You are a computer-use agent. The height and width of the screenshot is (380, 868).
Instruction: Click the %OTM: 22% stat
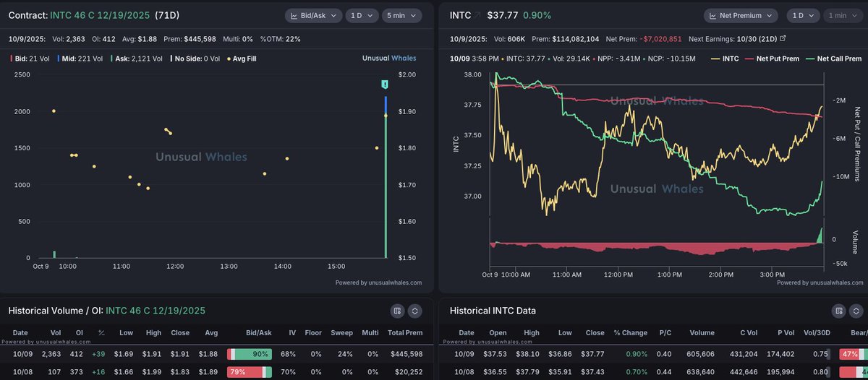coord(281,39)
